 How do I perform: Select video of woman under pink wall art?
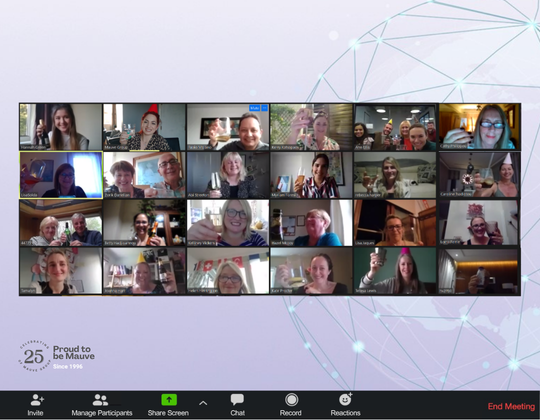(479, 223)
